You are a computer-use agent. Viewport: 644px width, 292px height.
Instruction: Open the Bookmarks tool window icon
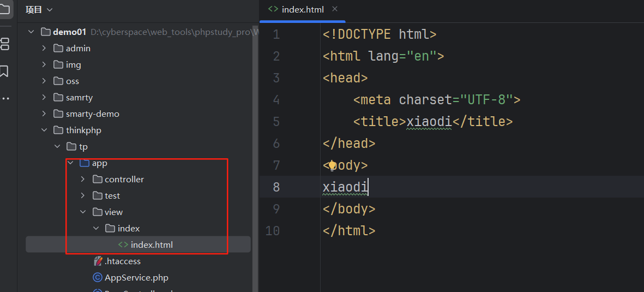[4, 71]
